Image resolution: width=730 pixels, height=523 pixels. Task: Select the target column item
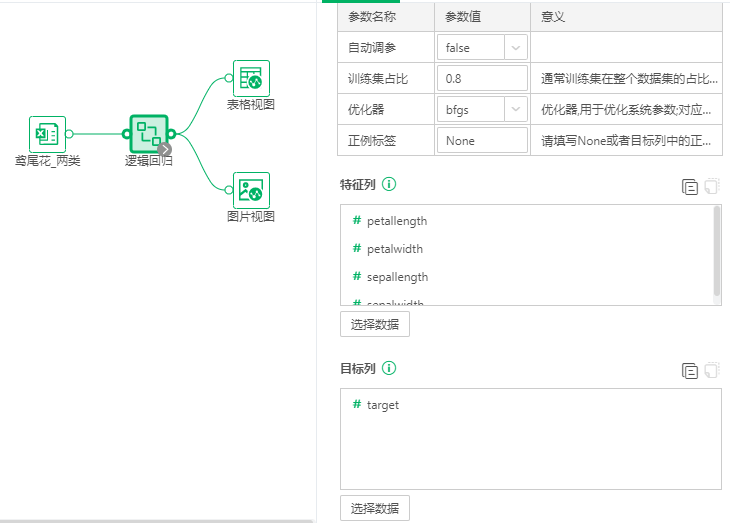[382, 405]
